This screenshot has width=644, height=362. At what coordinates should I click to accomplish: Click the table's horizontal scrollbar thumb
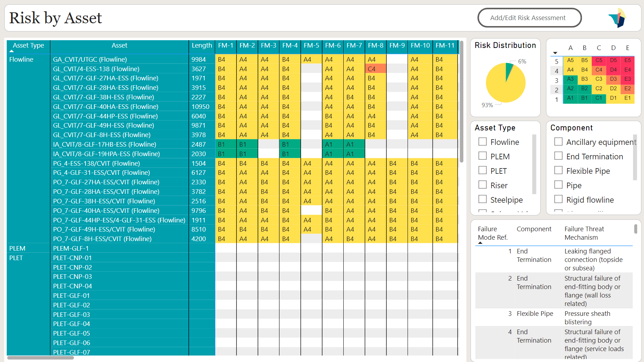pyautogui.click(x=41, y=358)
